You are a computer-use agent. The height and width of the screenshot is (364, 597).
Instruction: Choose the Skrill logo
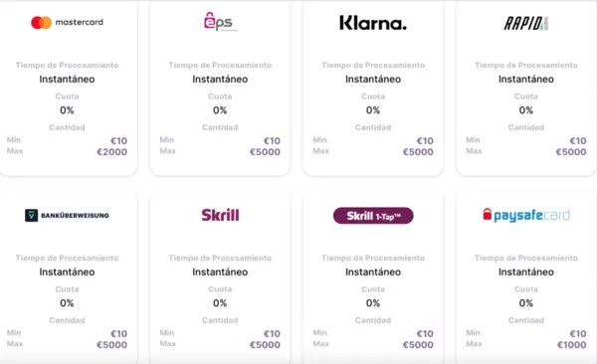(220, 215)
